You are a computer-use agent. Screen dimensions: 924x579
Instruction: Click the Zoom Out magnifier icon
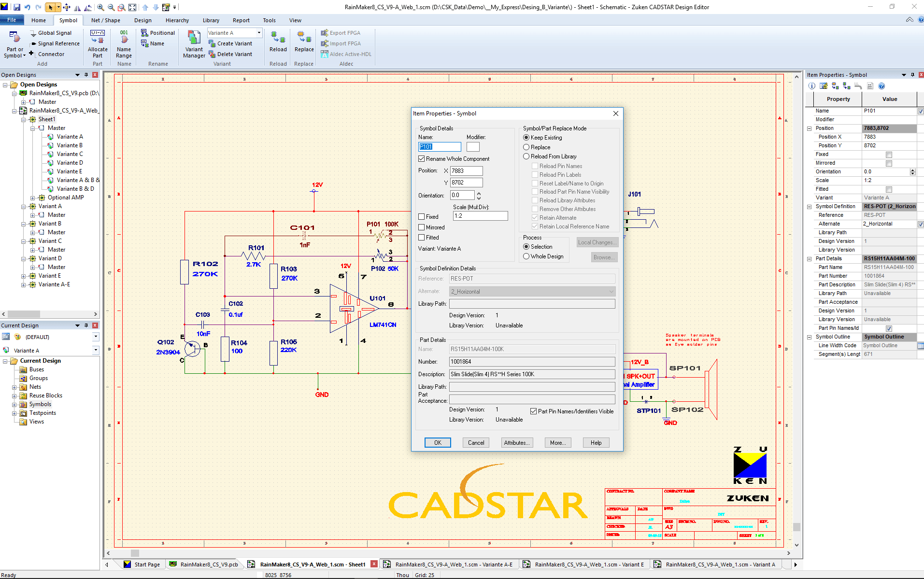(111, 7)
